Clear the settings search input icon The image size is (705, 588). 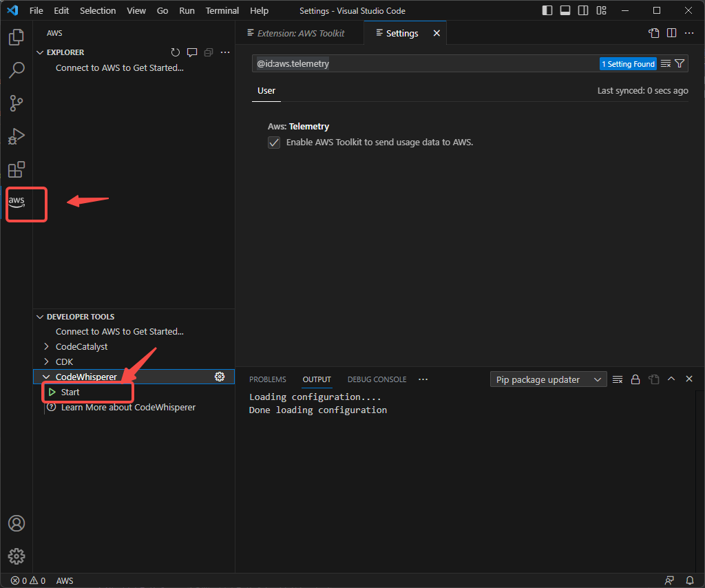tap(666, 64)
